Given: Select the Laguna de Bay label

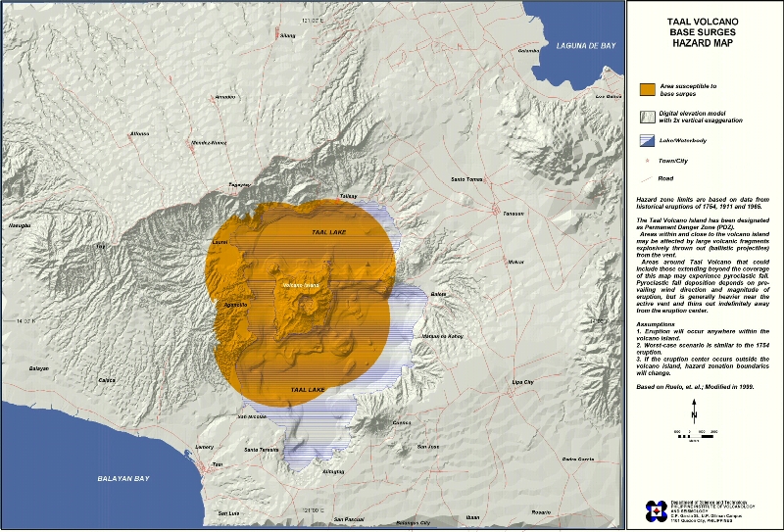Looking at the screenshot, I should (584, 46).
